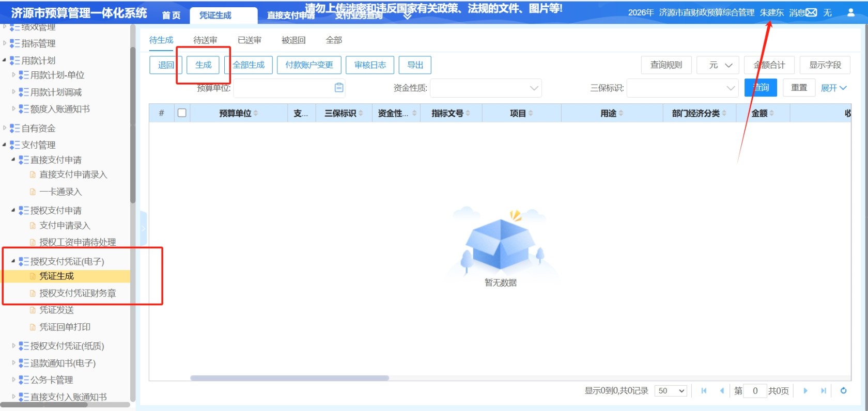Click the horizontal scrollbar under the table

[289, 378]
